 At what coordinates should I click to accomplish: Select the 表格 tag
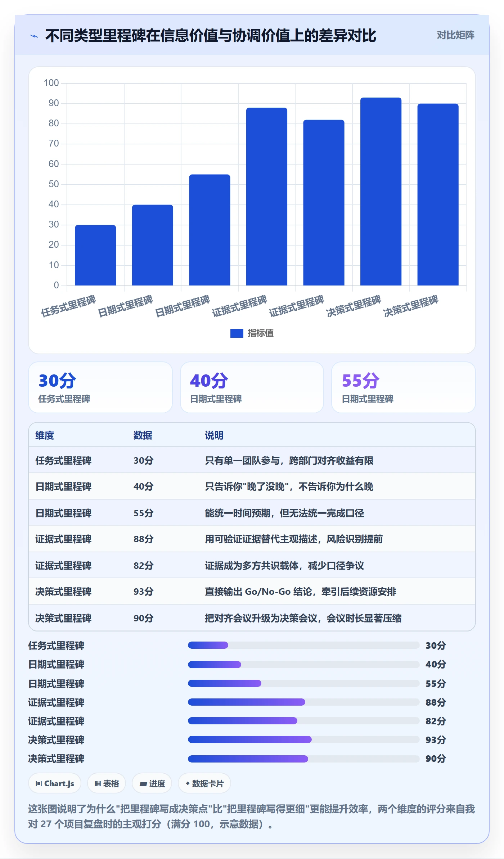click(x=107, y=783)
